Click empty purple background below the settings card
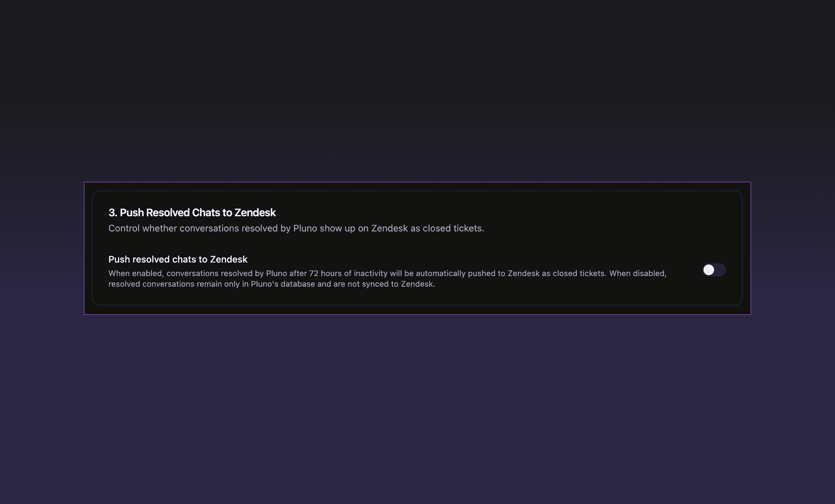Screen dimensions: 835x504 click(x=417, y=408)
